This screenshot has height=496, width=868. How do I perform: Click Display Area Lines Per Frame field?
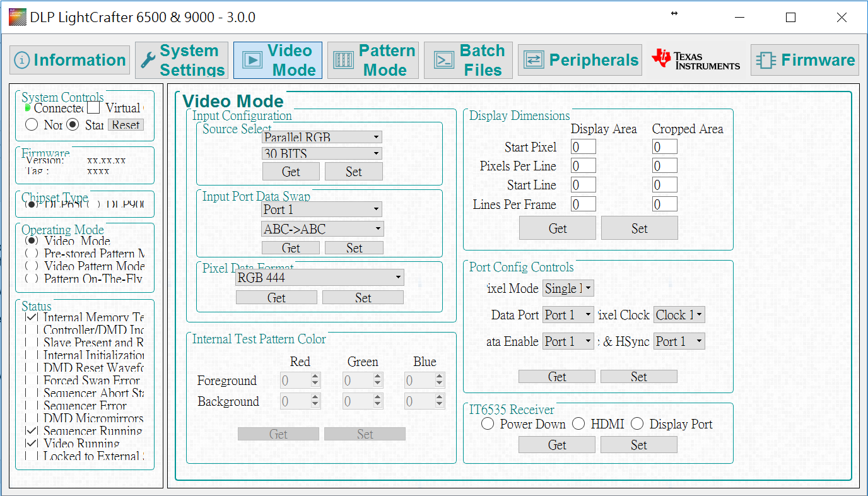(584, 204)
